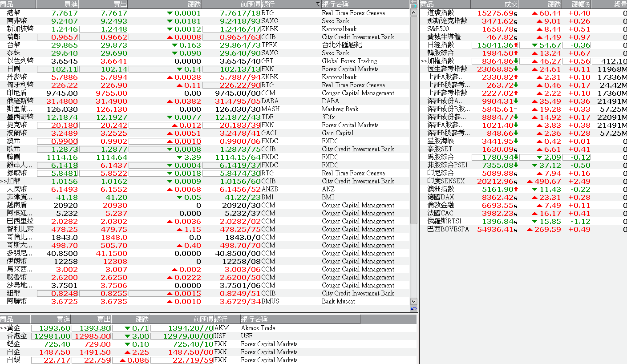Select the 黃金 row in metals table
Screen dimensions: 627x364
point(208,328)
